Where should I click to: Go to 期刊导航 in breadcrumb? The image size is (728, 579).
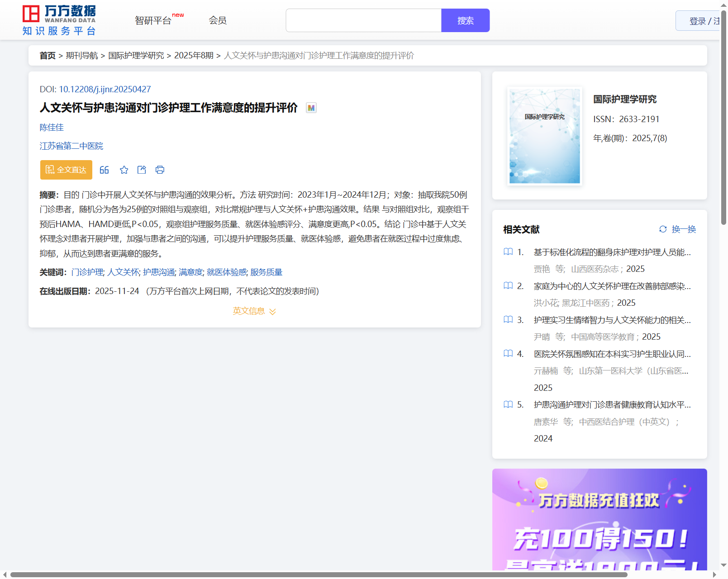pos(82,56)
